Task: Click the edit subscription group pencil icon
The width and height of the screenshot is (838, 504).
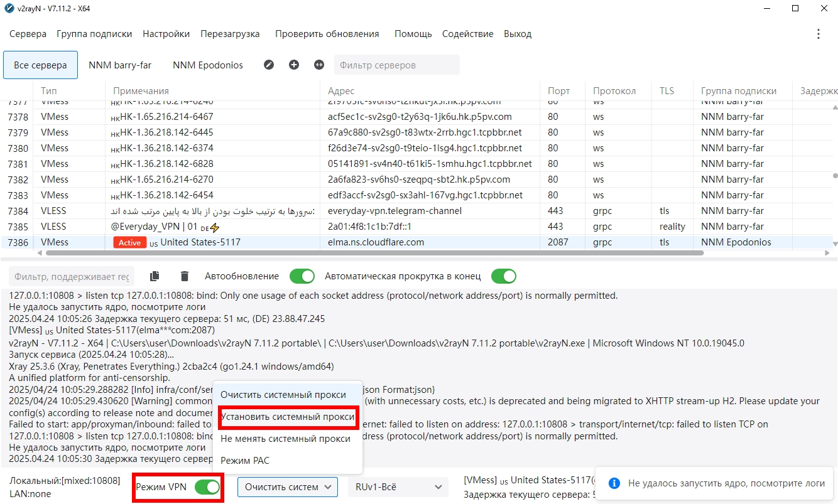Action: coord(269,65)
